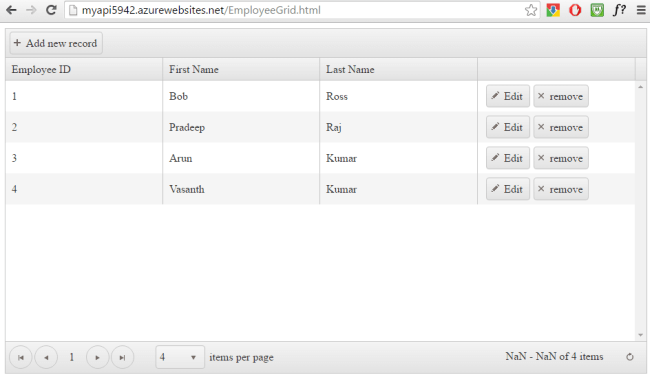Sort by the Employee ID column header
This screenshot has width=650, height=386.
[x=41, y=69]
